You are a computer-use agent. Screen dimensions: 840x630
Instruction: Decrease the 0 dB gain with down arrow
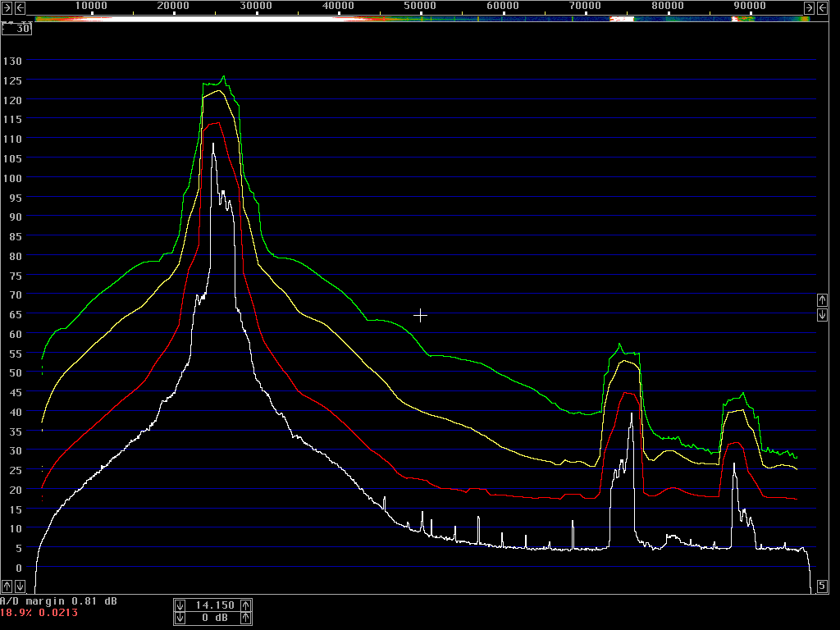tap(180, 618)
